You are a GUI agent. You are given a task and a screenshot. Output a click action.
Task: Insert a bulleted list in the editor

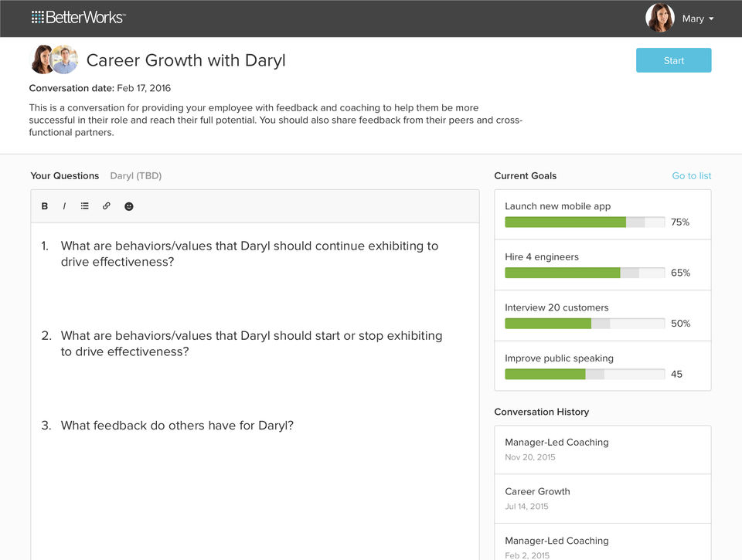point(85,206)
